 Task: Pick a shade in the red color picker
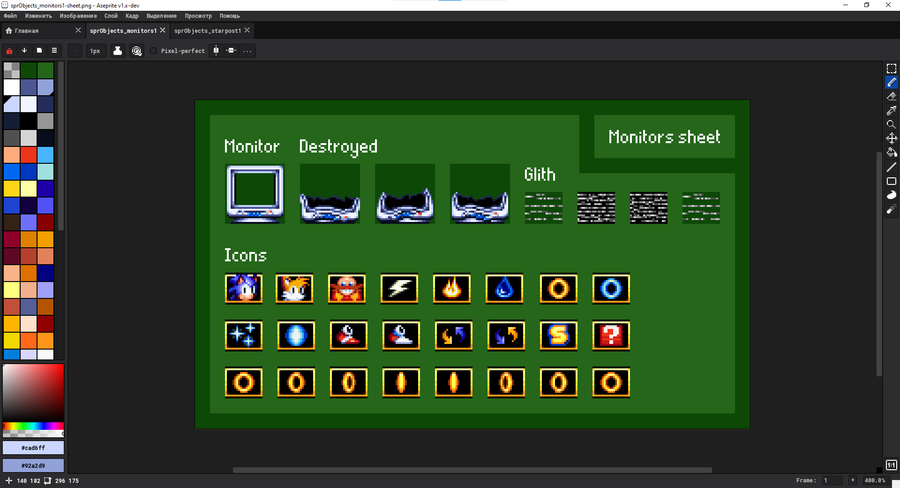tap(33, 393)
